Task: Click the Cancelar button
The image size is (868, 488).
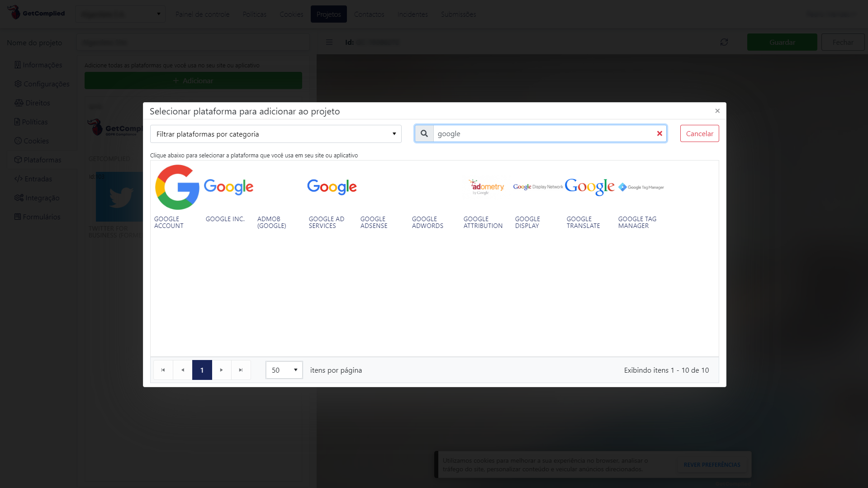Action: coord(699,133)
